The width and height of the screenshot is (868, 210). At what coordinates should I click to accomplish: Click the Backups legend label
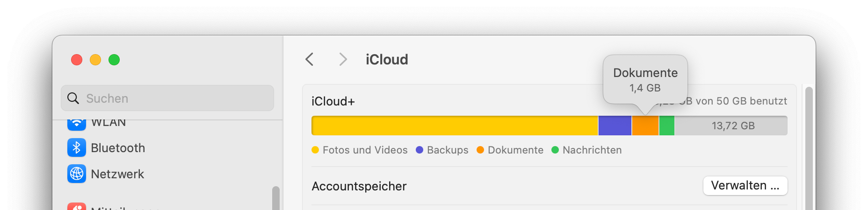(x=447, y=150)
